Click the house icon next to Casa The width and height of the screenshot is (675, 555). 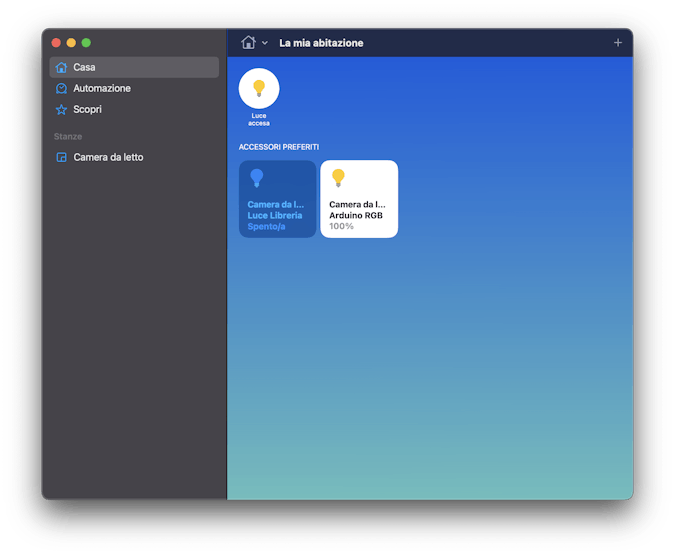pos(61,68)
